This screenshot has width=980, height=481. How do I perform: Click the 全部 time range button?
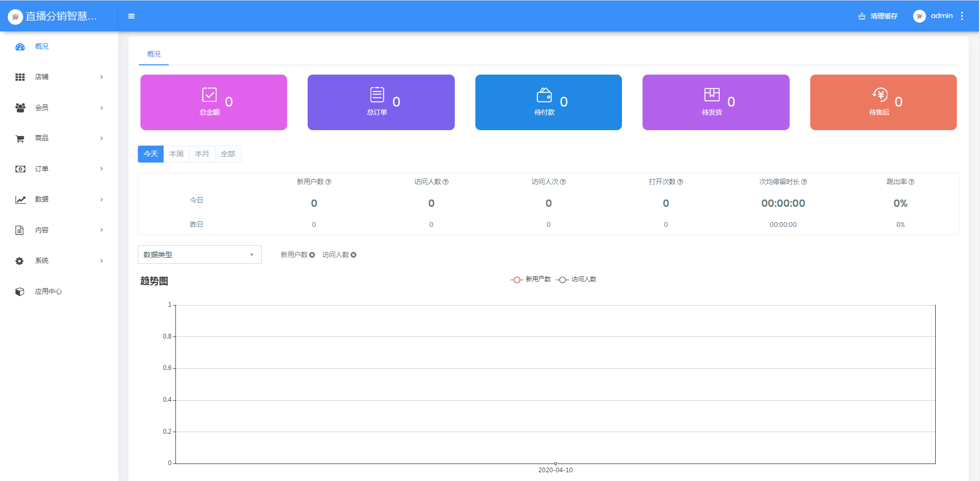[x=228, y=154]
